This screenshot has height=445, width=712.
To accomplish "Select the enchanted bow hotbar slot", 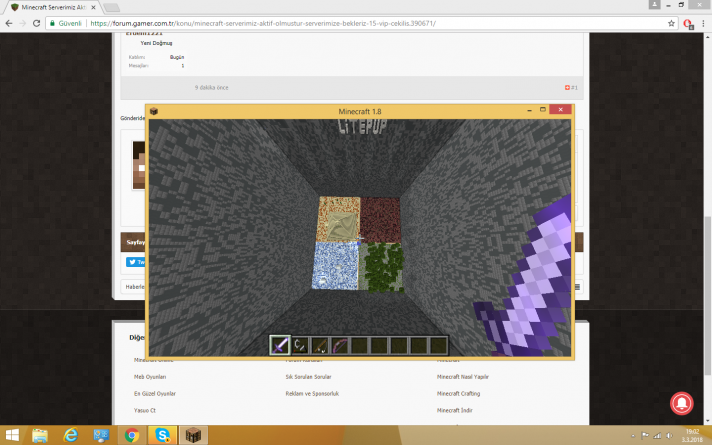I will click(340, 346).
